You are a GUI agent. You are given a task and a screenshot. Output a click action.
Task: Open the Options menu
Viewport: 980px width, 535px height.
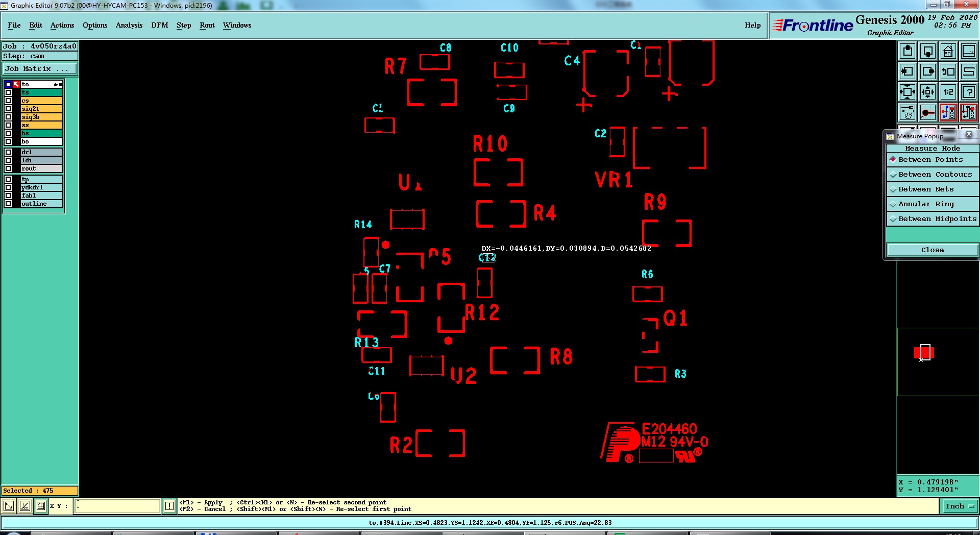[x=95, y=25]
